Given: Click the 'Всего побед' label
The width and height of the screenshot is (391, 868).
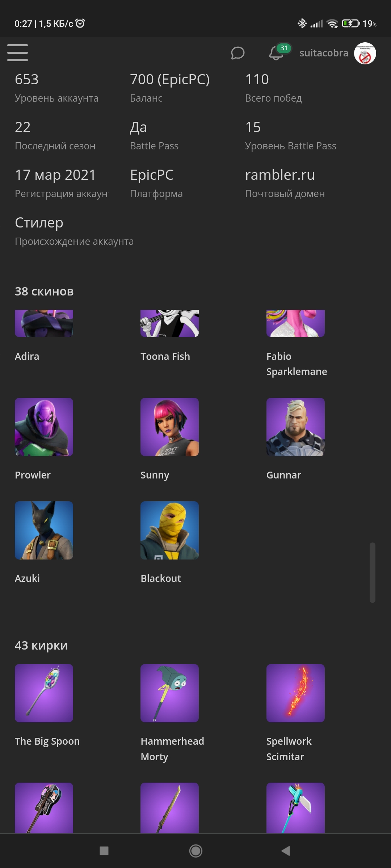Looking at the screenshot, I should click(273, 98).
